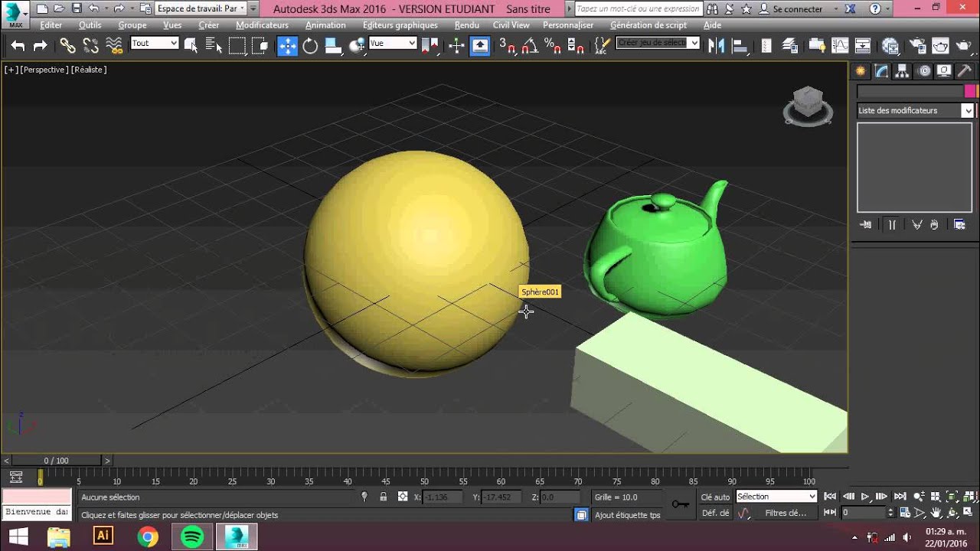Click the 'Filtres clé...' button
Image resolution: width=980 pixels, height=551 pixels.
click(786, 514)
